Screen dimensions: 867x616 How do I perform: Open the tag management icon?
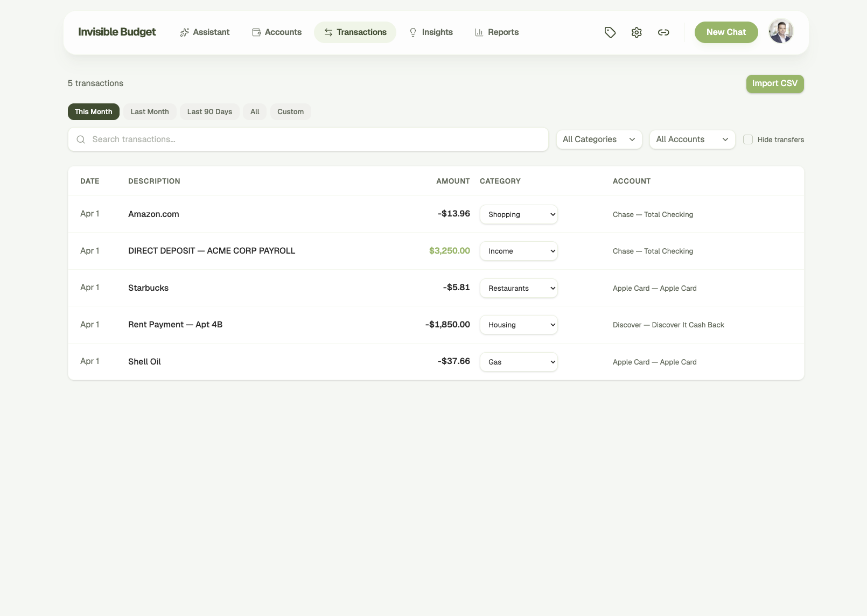coord(610,32)
